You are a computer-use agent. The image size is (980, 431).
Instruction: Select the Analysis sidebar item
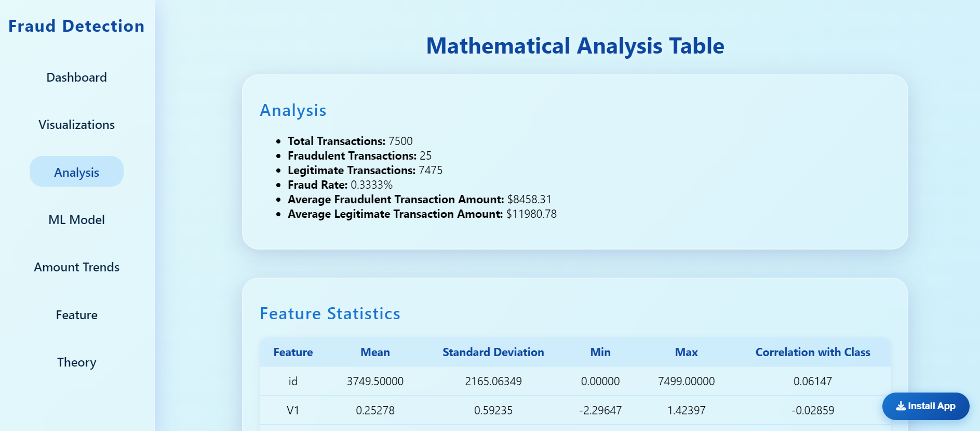tap(76, 172)
